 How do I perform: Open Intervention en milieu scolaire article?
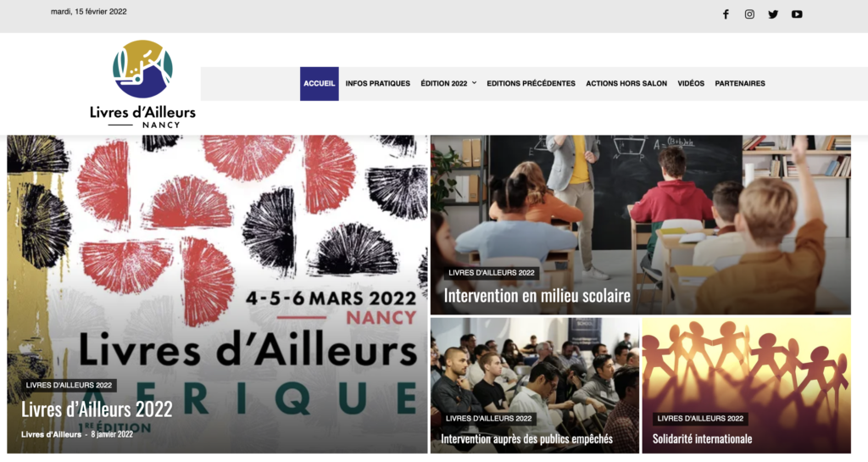537,296
